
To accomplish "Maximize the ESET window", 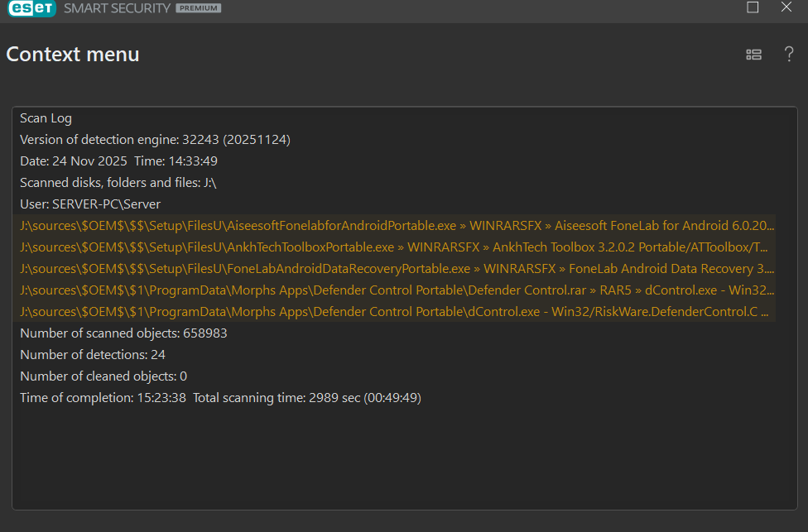I will (753, 7).
